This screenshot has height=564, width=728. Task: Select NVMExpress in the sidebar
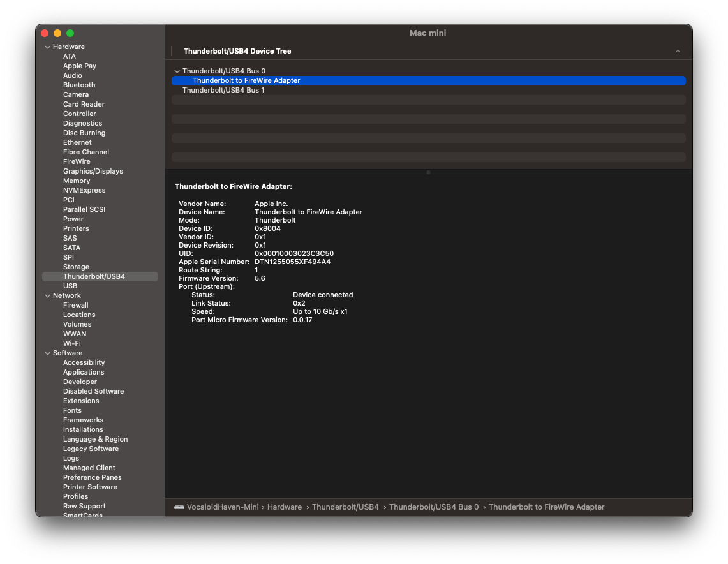(84, 190)
